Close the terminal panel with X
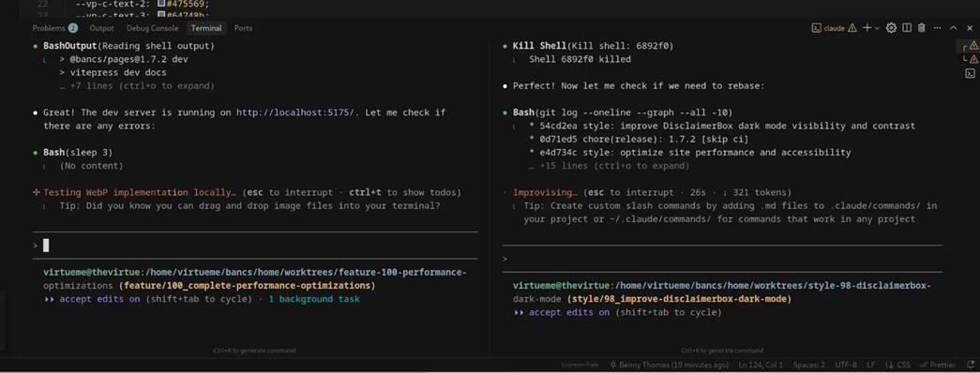980x373 pixels. [970, 28]
